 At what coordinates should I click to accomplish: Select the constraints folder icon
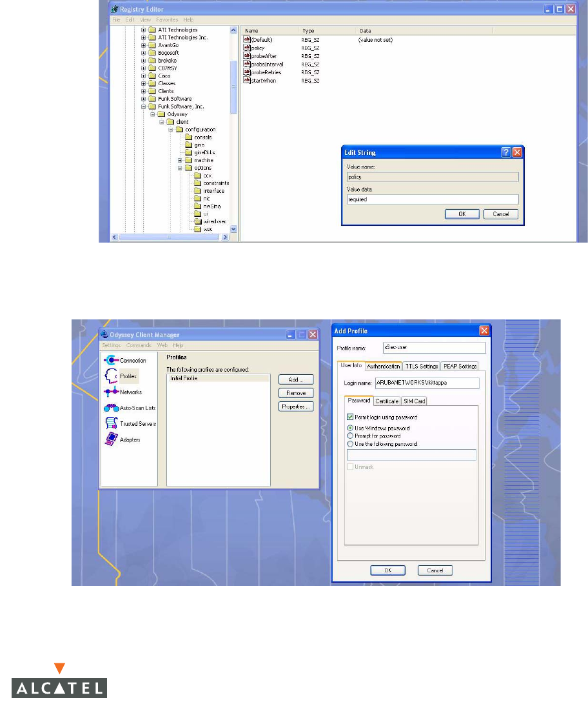coord(198,183)
